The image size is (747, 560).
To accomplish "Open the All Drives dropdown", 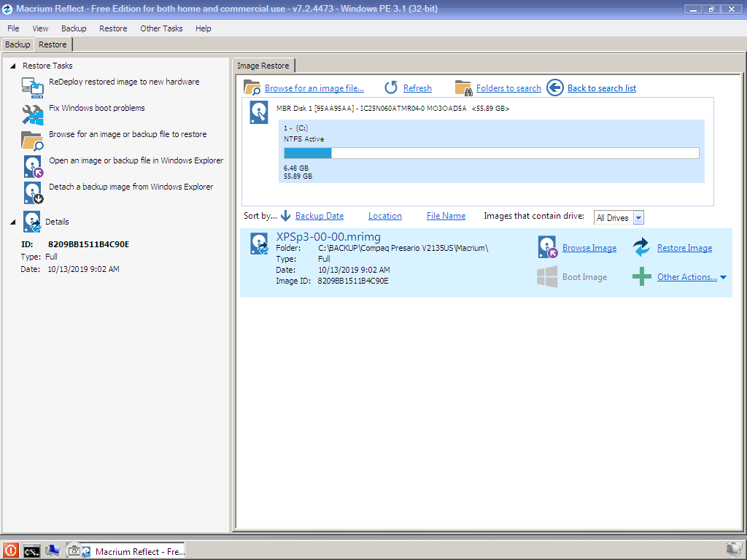I will tap(639, 217).
